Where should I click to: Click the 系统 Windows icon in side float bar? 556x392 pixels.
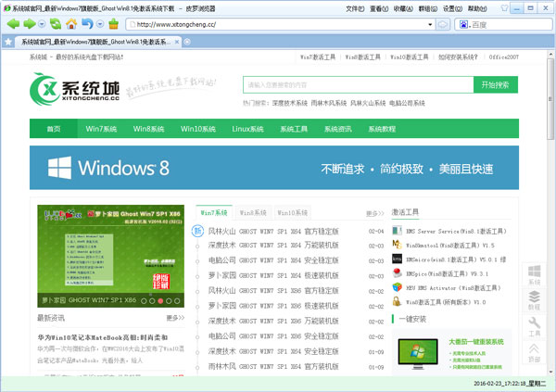(535, 274)
